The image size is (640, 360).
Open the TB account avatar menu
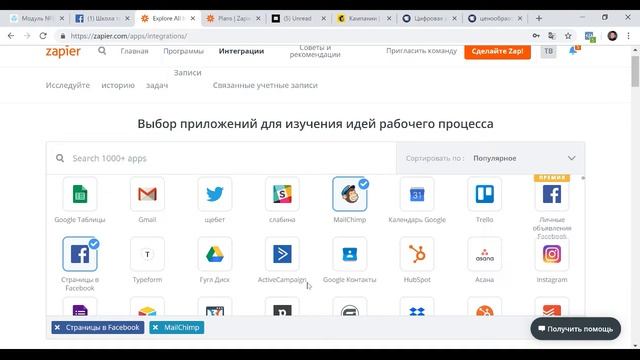(548, 51)
